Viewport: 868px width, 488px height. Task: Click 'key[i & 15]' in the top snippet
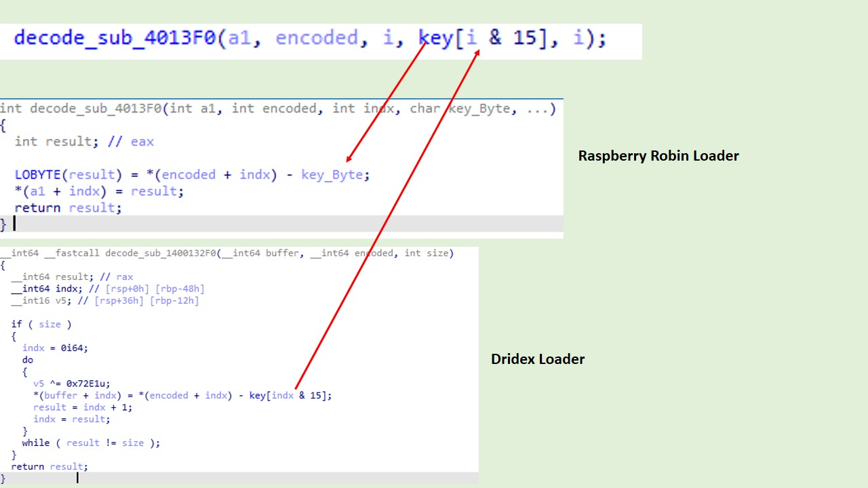(483, 37)
